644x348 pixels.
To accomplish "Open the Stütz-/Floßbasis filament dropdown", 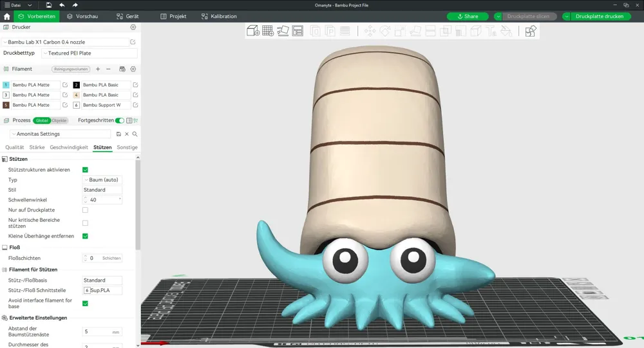I will tap(102, 280).
